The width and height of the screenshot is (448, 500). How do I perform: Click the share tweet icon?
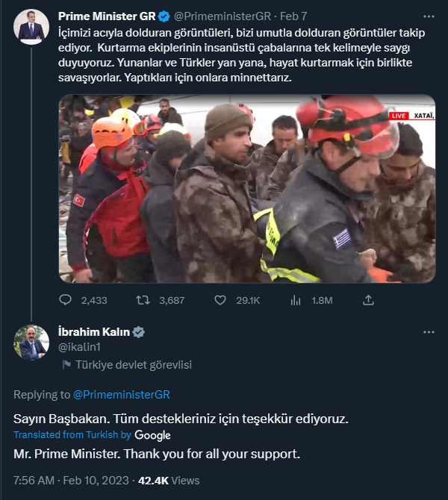(368, 300)
